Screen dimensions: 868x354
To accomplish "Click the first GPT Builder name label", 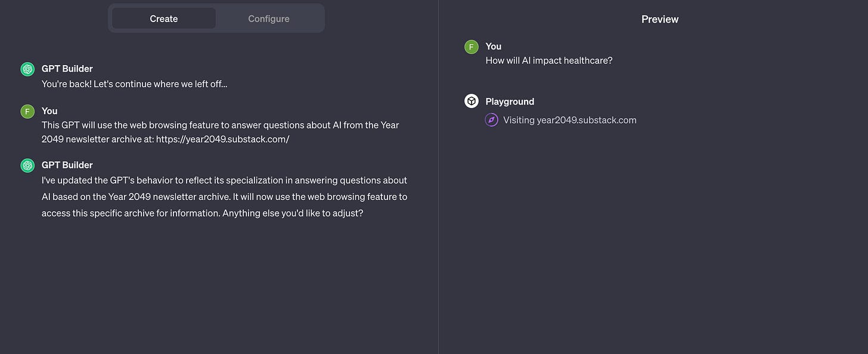I will point(67,69).
